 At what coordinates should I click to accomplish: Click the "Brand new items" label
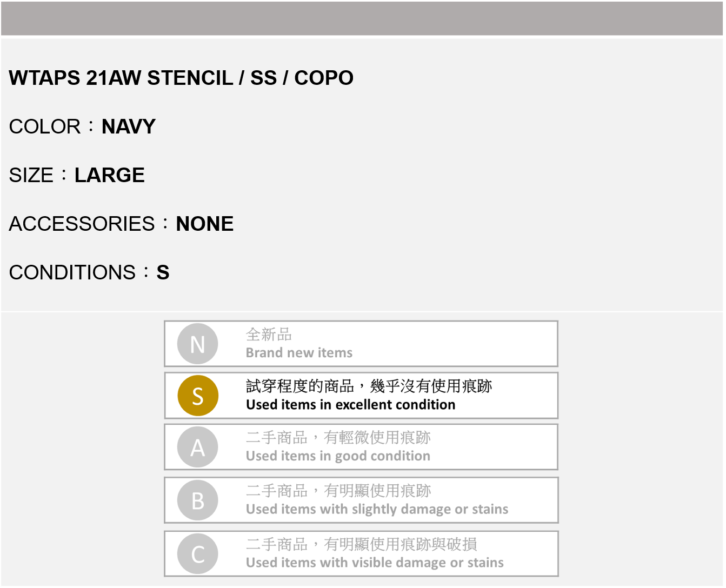coord(299,353)
